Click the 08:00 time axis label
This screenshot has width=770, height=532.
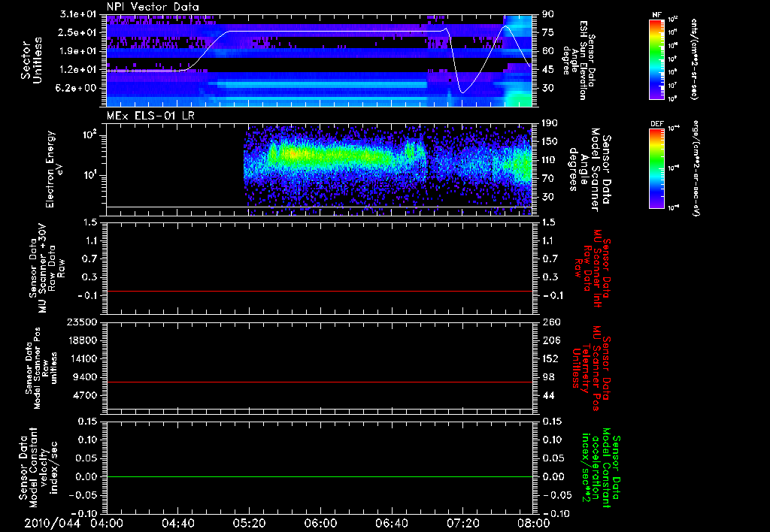pos(534,523)
